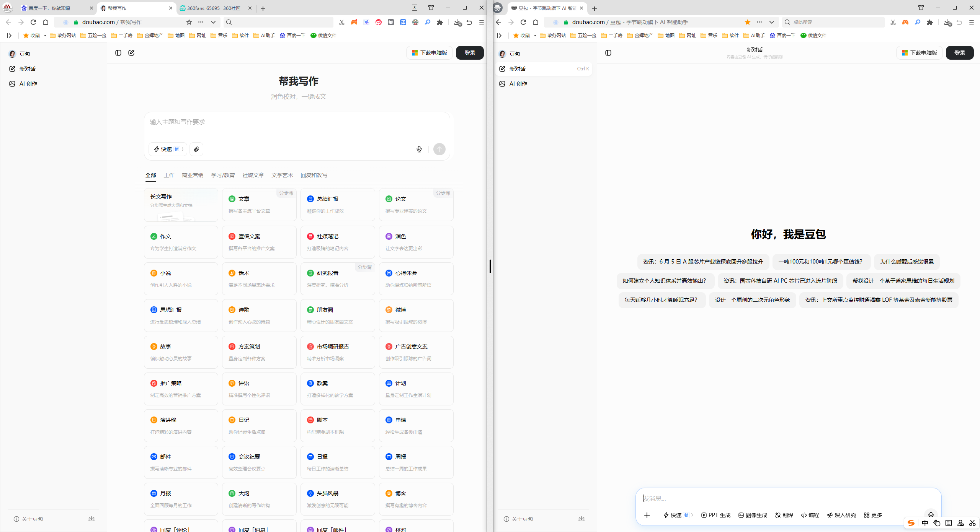Screen dimensions: 980x532
Task: Toggle the bookmark star for 帮我写作 address bar
Action: 189,22
